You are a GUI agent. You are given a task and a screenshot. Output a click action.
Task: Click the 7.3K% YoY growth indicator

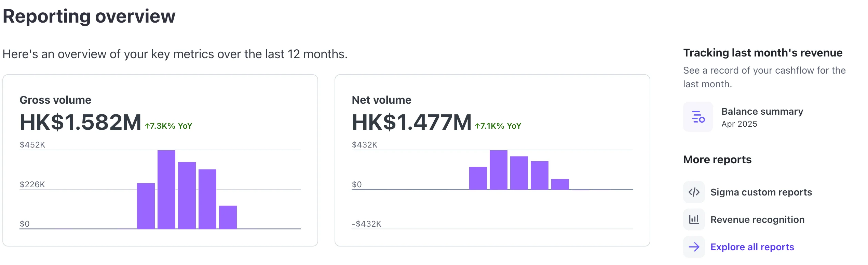168,126
